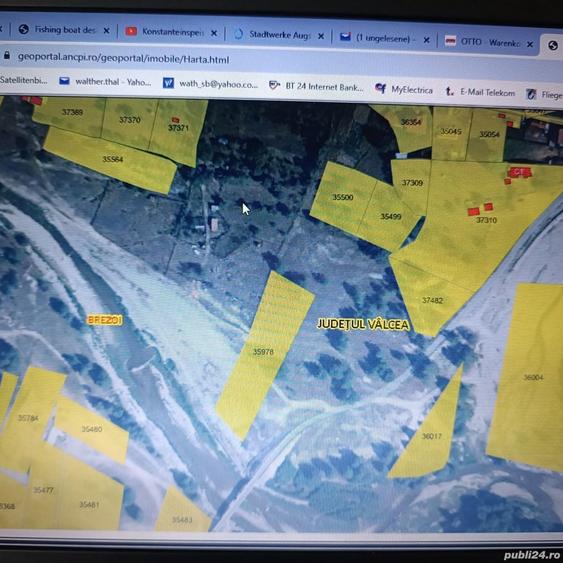The height and width of the screenshot is (563, 563).
Task: Open the E-Mail Telekom bookmark
Action: (480, 92)
